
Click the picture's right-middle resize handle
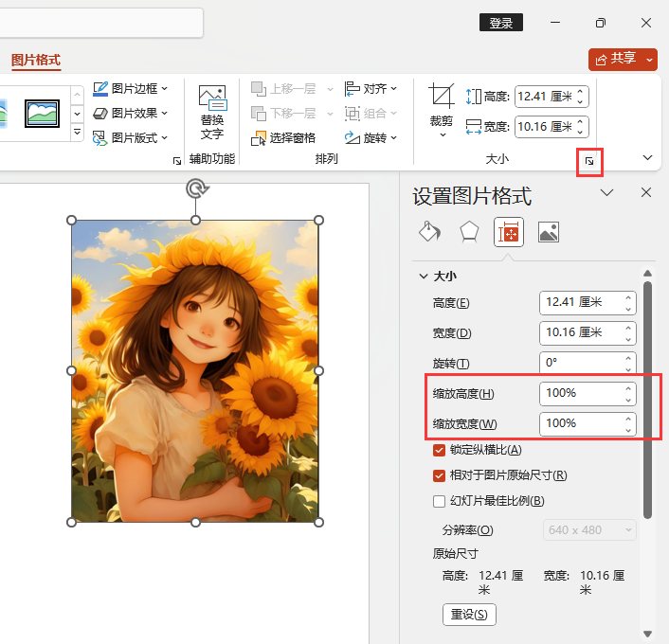tap(318, 371)
